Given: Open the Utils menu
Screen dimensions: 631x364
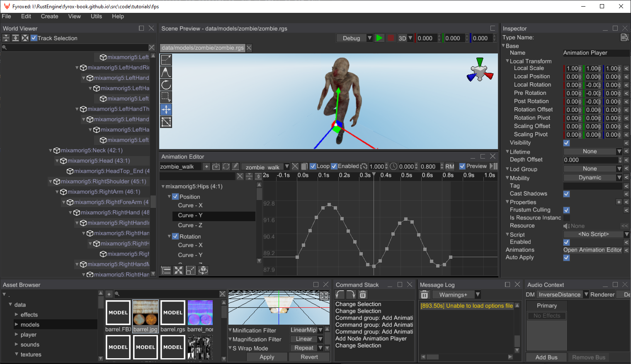Looking at the screenshot, I should (96, 16).
